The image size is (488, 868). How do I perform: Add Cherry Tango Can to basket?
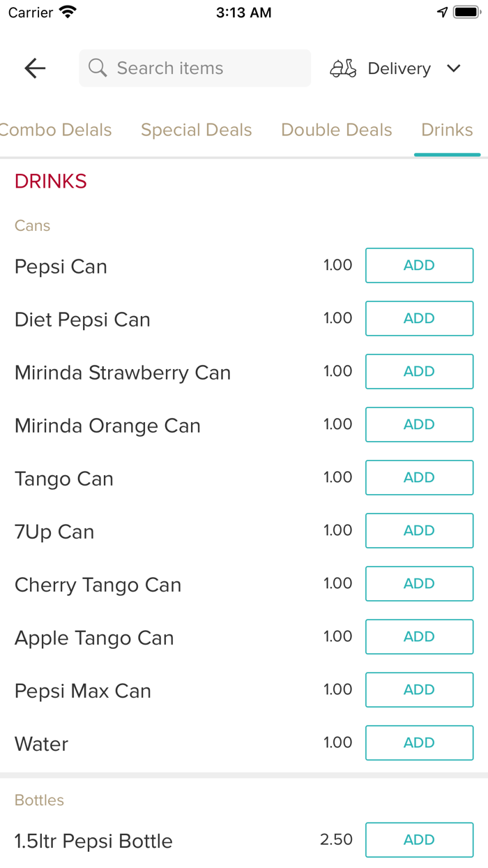tap(419, 583)
